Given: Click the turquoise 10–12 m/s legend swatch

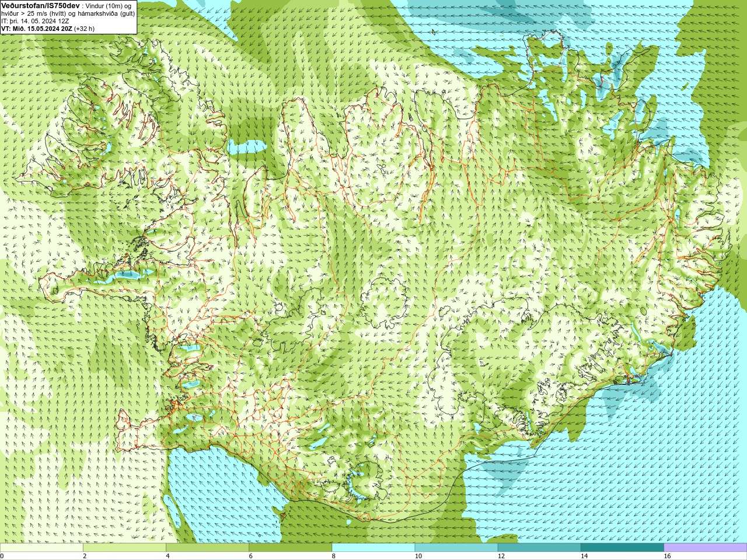Looking at the screenshot, I should coord(456,548).
